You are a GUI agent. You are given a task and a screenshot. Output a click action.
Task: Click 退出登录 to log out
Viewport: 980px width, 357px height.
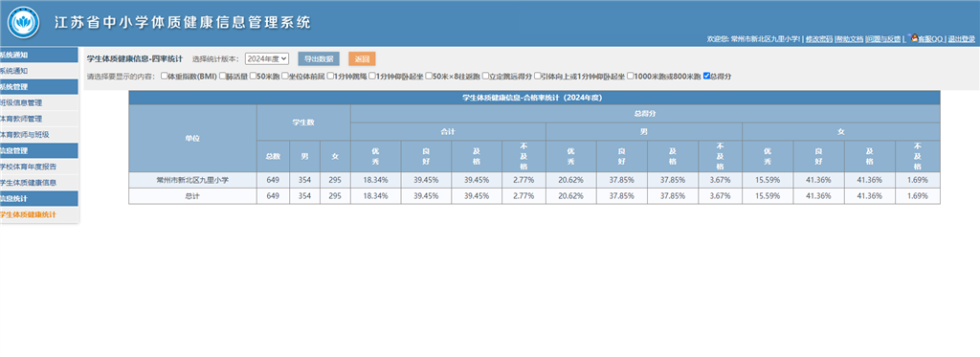coord(961,39)
